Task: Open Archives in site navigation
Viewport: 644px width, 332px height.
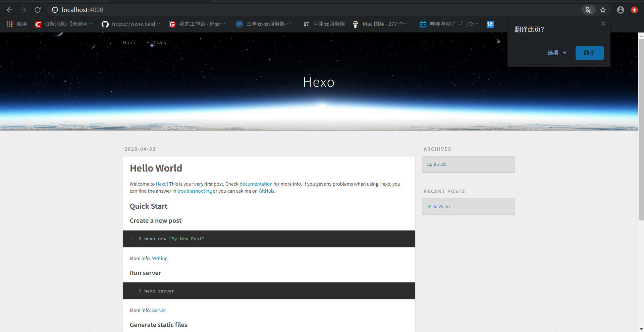Action: click(156, 43)
